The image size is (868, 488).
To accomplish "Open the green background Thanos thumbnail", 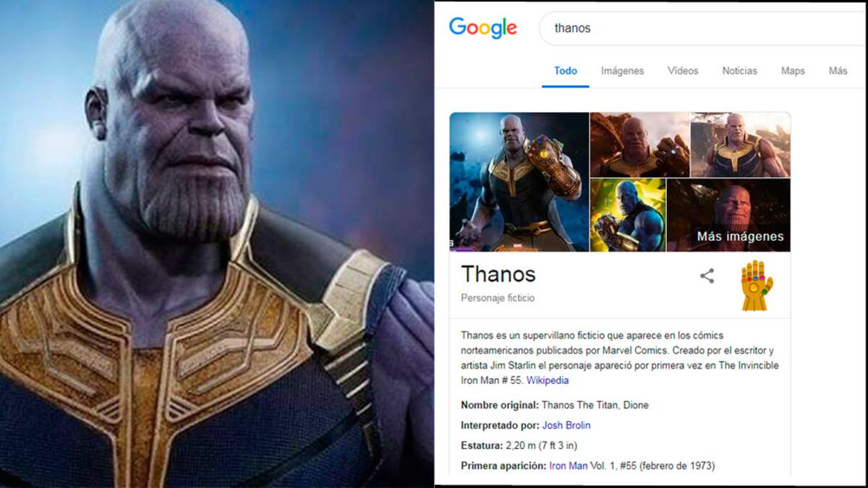I will coord(628,216).
